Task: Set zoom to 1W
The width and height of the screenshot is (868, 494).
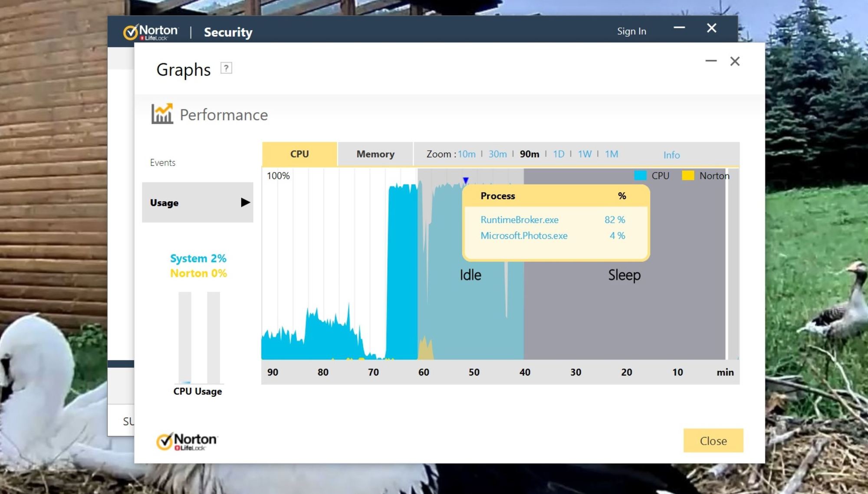Action: coord(585,154)
